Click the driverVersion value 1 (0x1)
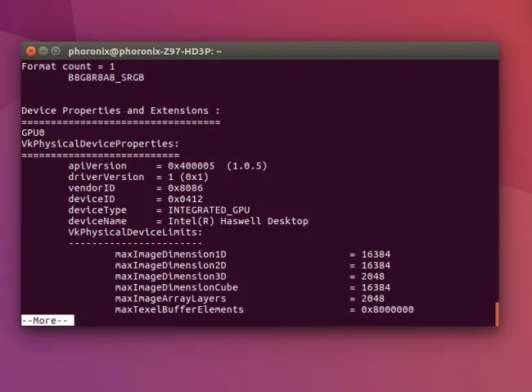The image size is (532, 392). point(188,177)
